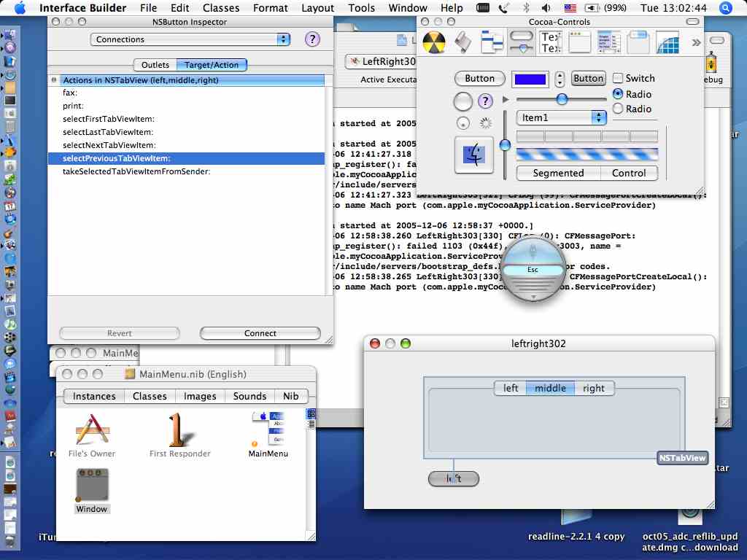Viewport: 747px width, 560px height.
Task: Open the Classes menu
Action: point(221,8)
